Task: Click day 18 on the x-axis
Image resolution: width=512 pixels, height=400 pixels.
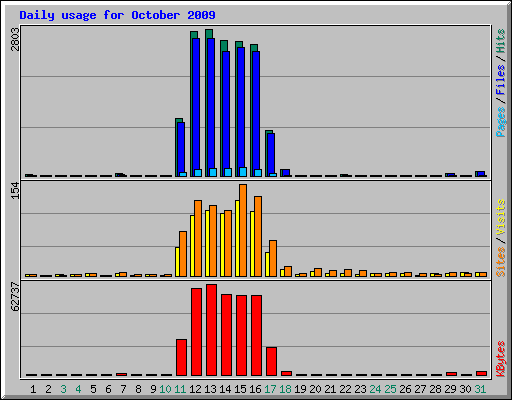Action: click(285, 389)
